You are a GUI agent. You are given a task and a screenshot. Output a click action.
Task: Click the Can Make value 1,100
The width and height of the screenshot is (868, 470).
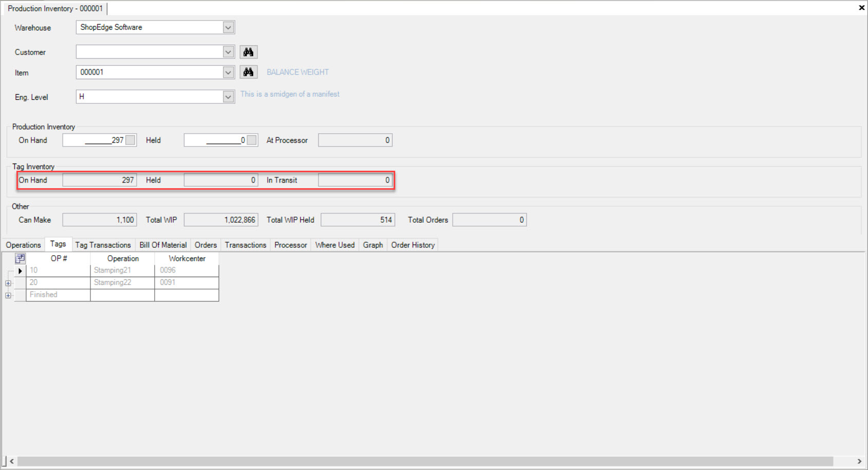(100, 220)
